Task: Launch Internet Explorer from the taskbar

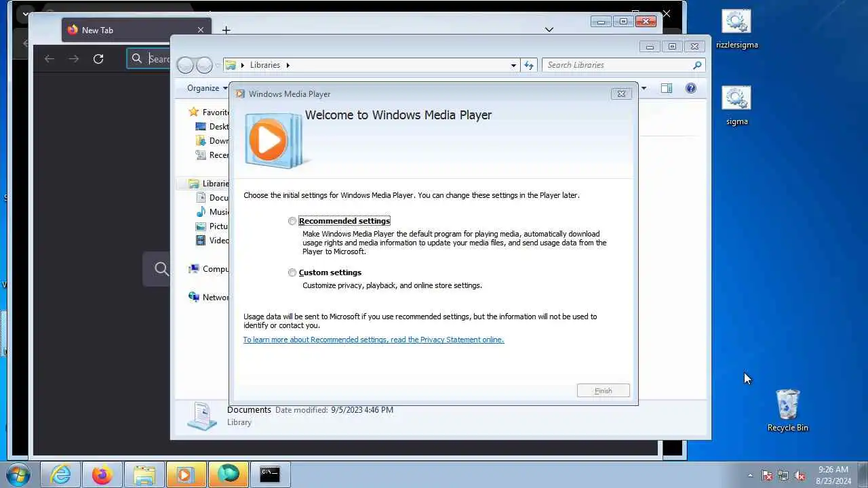Action: 60,474
